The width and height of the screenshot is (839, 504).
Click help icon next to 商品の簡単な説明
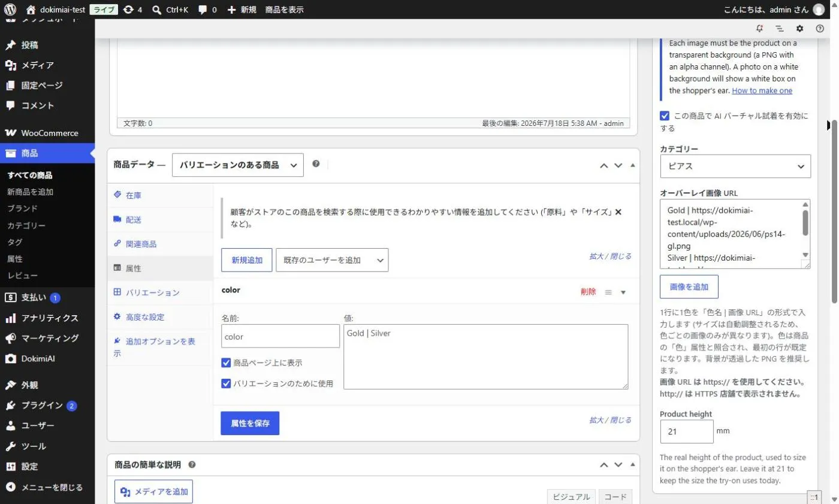point(192,464)
